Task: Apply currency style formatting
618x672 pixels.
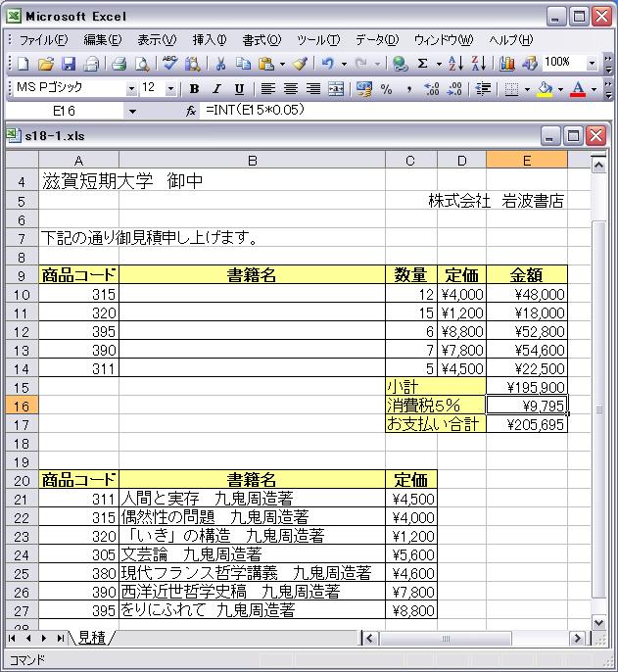Action: tap(364, 89)
